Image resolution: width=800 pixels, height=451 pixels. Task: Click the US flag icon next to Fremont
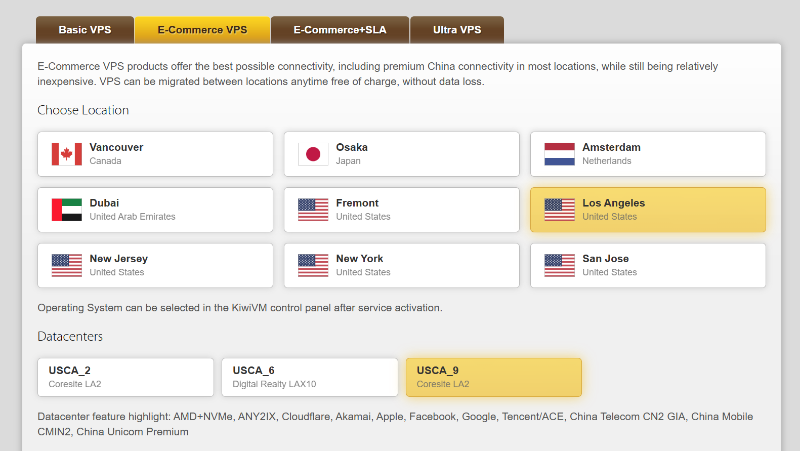pos(313,210)
